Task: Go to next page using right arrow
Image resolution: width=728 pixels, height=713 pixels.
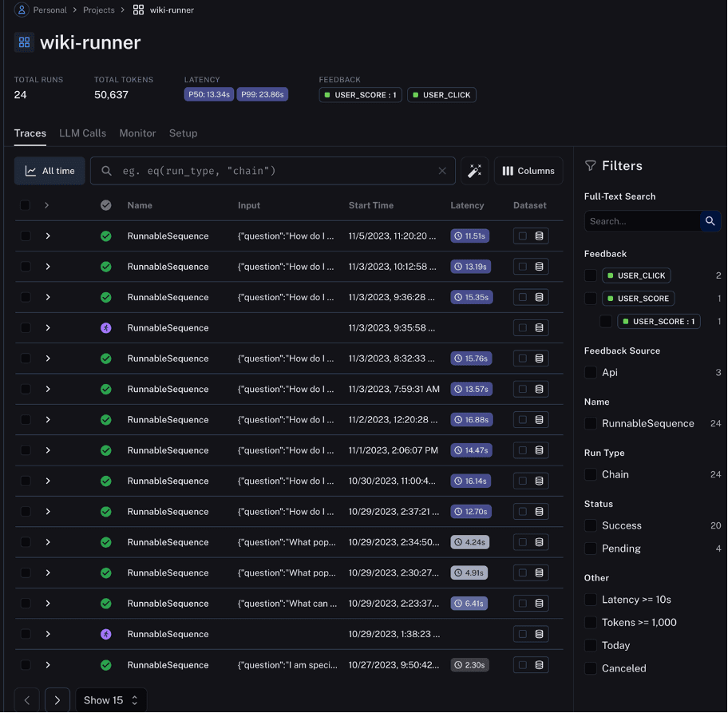Action: point(57,700)
